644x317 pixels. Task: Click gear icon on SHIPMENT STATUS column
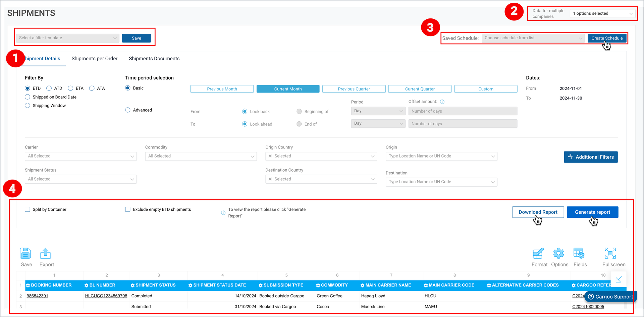133,286
